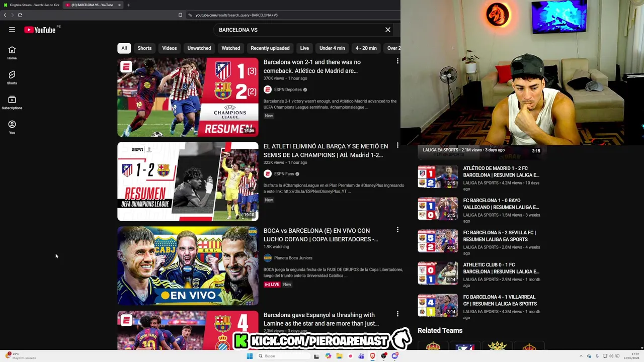Click the ESPN Fans channel avatar
Image resolution: width=644 pixels, height=362 pixels.
click(x=268, y=174)
